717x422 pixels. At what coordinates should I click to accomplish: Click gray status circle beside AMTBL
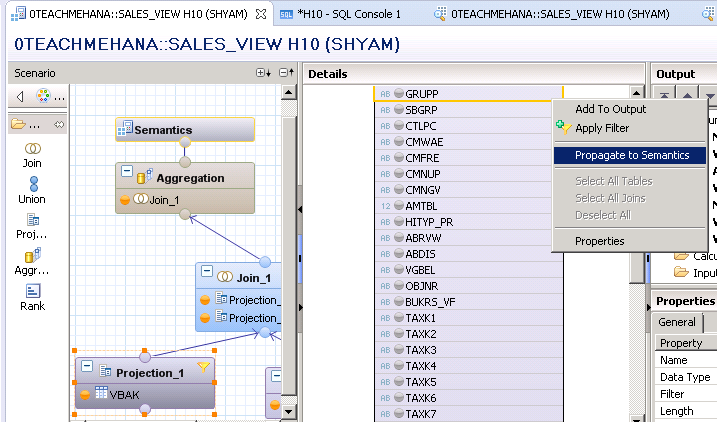[x=398, y=206]
